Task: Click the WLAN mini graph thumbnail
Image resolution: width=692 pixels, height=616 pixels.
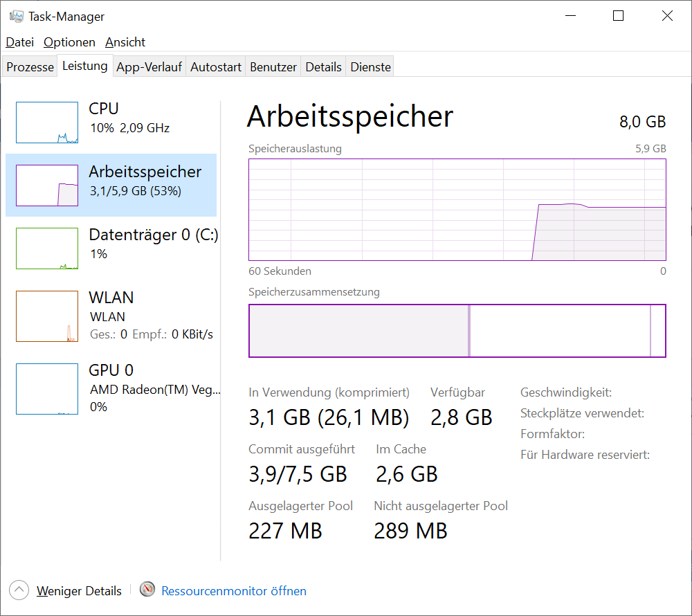Action: tap(47, 316)
